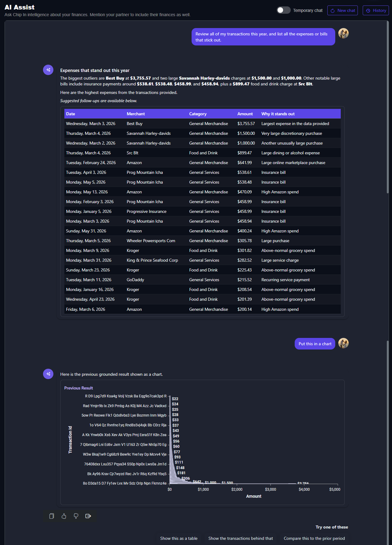Click the 'Src Blt' merchant cell

pyautogui.click(x=132, y=153)
